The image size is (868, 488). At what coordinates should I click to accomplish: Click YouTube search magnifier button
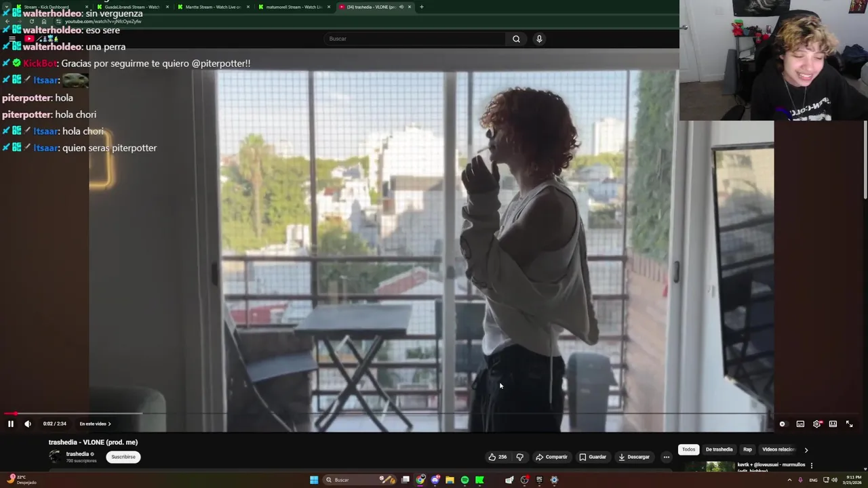tap(516, 39)
